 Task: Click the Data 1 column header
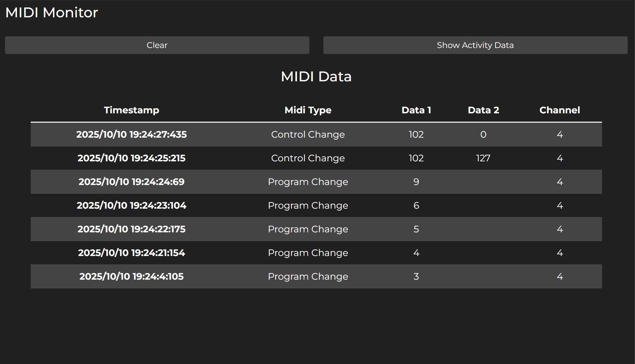click(x=416, y=110)
